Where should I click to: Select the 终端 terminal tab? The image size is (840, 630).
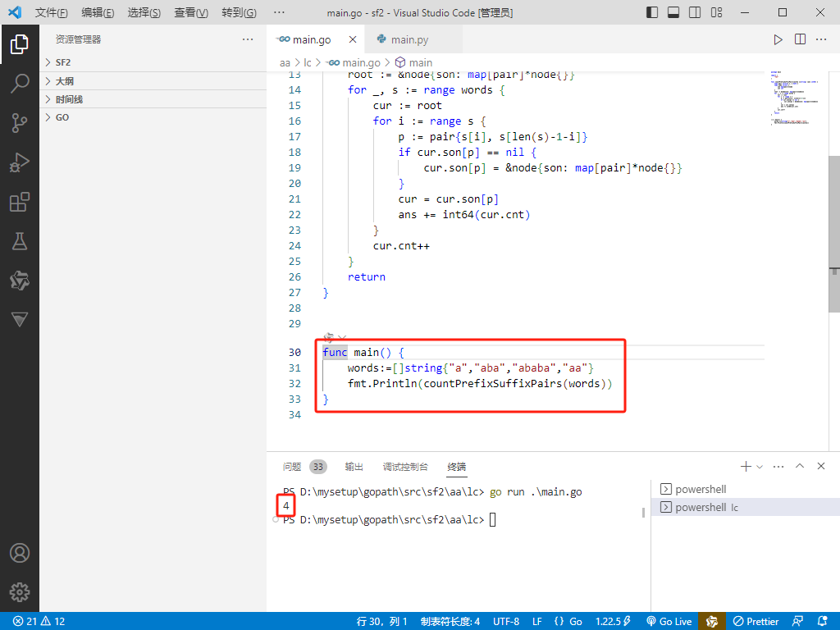(x=456, y=467)
